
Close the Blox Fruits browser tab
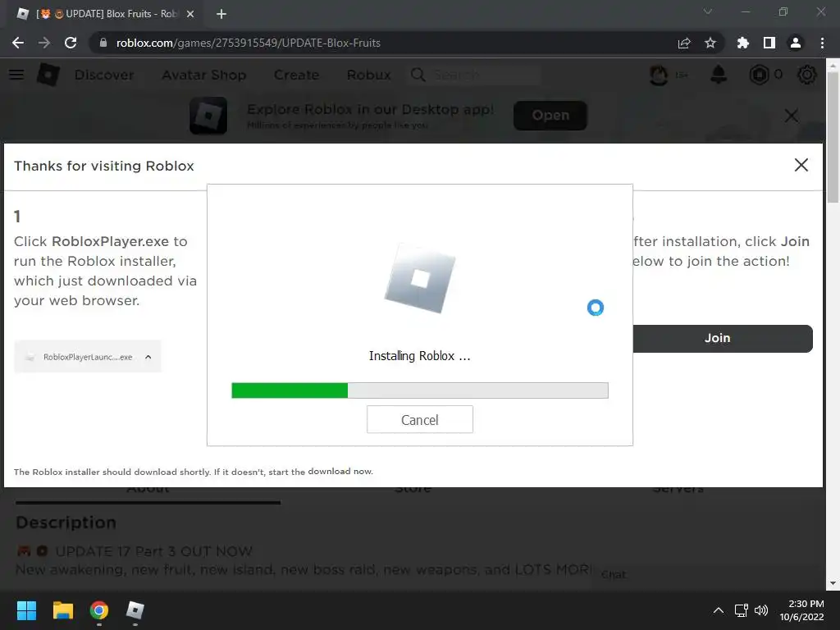[x=190, y=14]
